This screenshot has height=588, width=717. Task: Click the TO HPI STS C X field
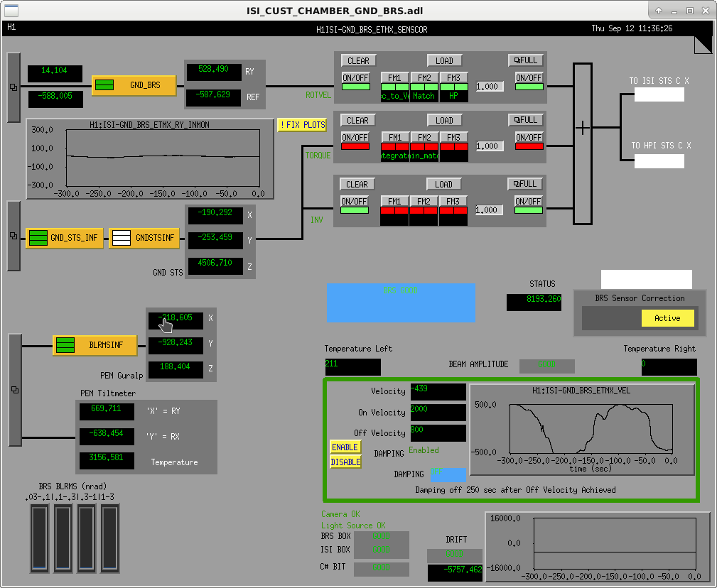[659, 161]
